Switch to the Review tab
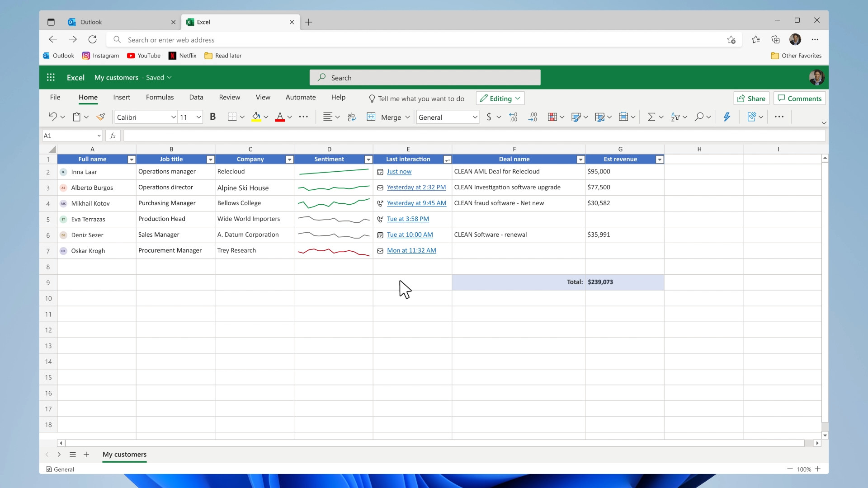The width and height of the screenshot is (868, 488). tap(230, 97)
